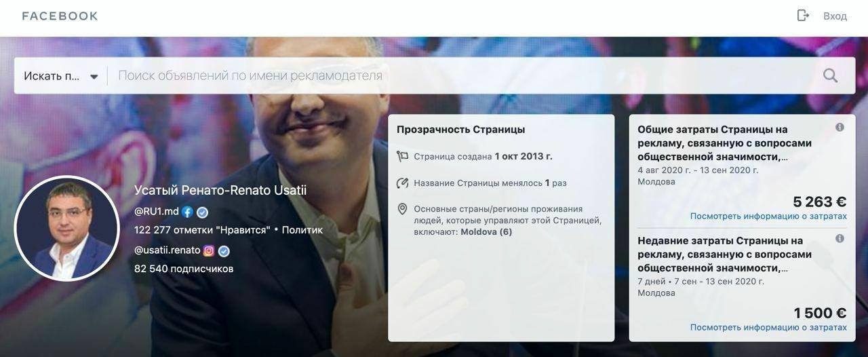This screenshot has height=357, width=868.
Task: Click the magnifier search icon
Action: point(830,76)
